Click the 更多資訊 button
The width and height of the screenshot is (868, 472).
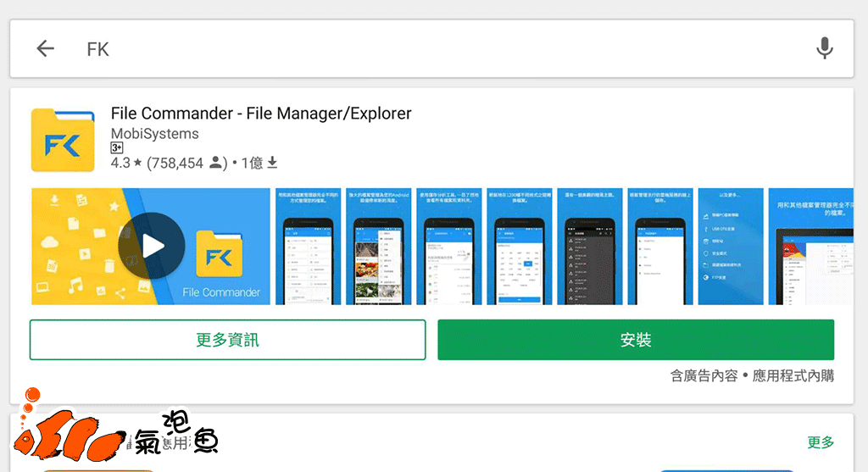[x=227, y=340]
